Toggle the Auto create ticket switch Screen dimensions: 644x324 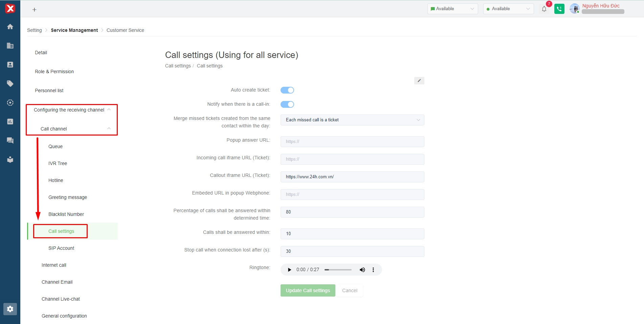point(287,90)
